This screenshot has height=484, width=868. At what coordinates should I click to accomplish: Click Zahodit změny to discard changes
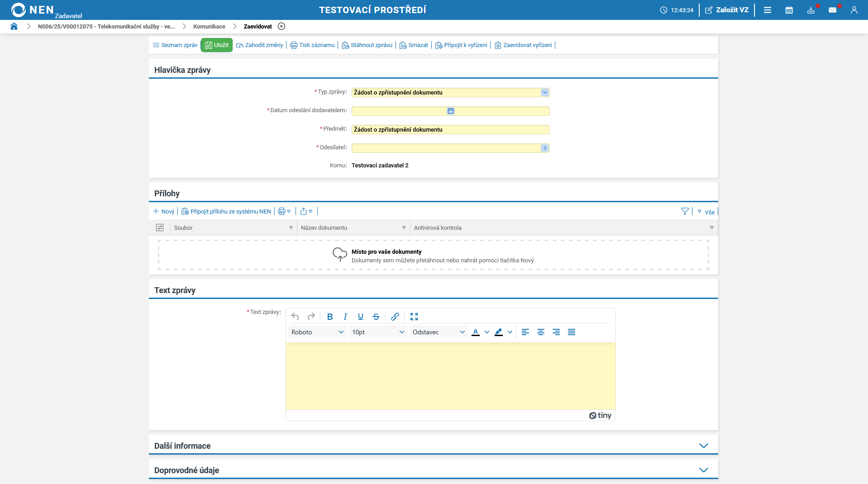point(260,45)
